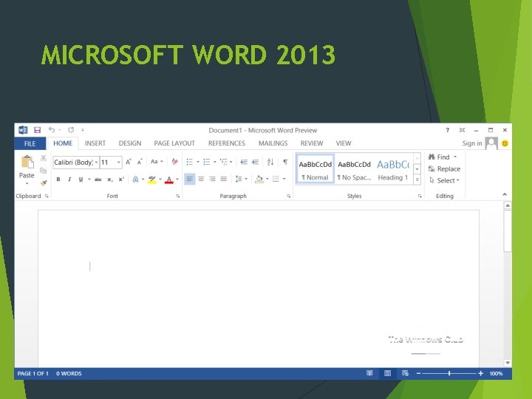The height and width of the screenshot is (399, 532).
Task: Select Center paragraph alignment
Action: (201, 179)
